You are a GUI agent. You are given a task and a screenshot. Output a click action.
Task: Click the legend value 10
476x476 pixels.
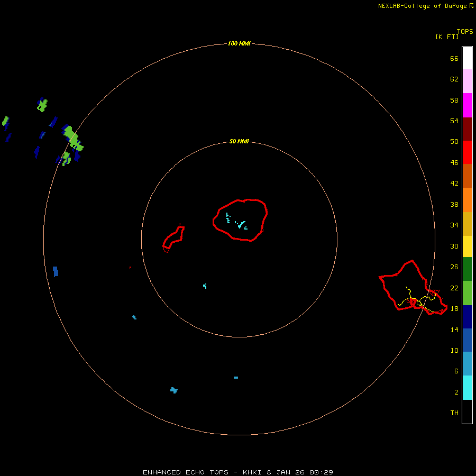coord(454,350)
